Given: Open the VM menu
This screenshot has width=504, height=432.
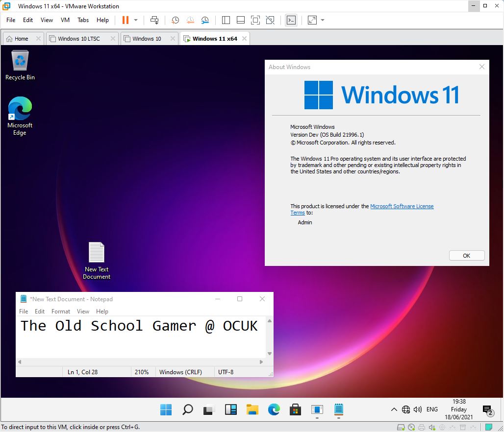Looking at the screenshot, I should tap(65, 20).
